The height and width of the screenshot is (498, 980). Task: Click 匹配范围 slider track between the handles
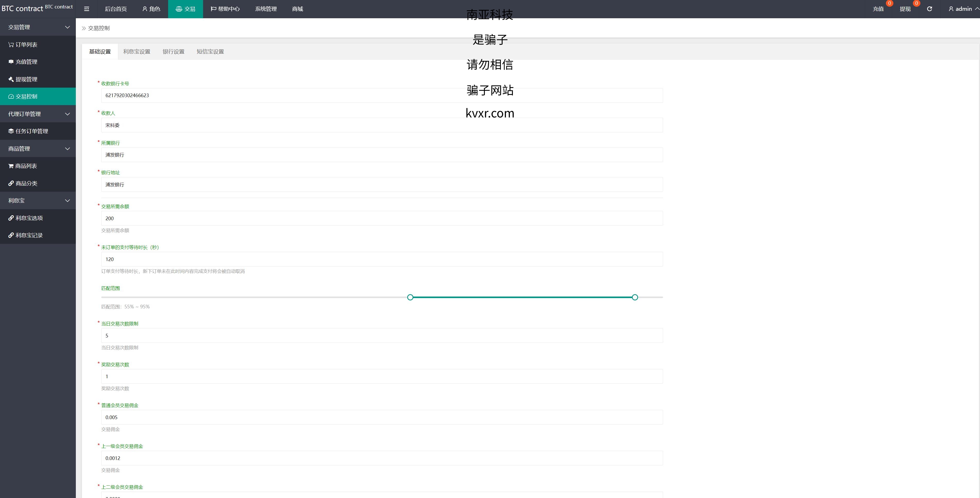click(x=522, y=297)
